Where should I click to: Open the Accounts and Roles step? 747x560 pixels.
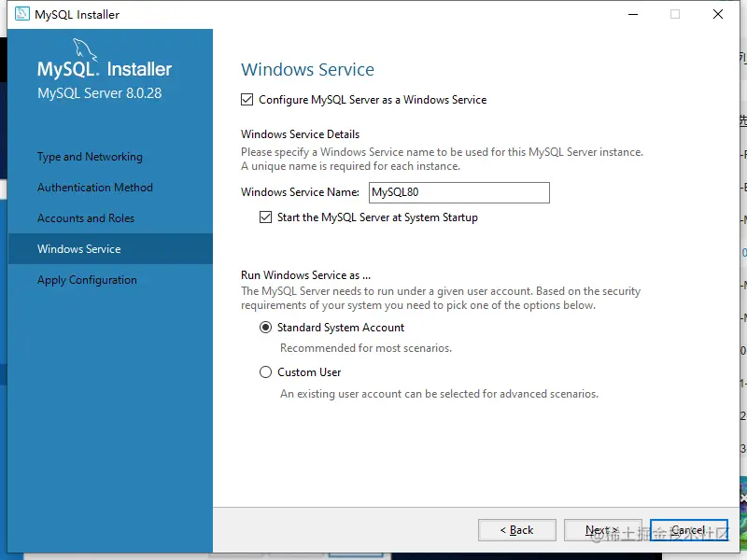coord(86,218)
